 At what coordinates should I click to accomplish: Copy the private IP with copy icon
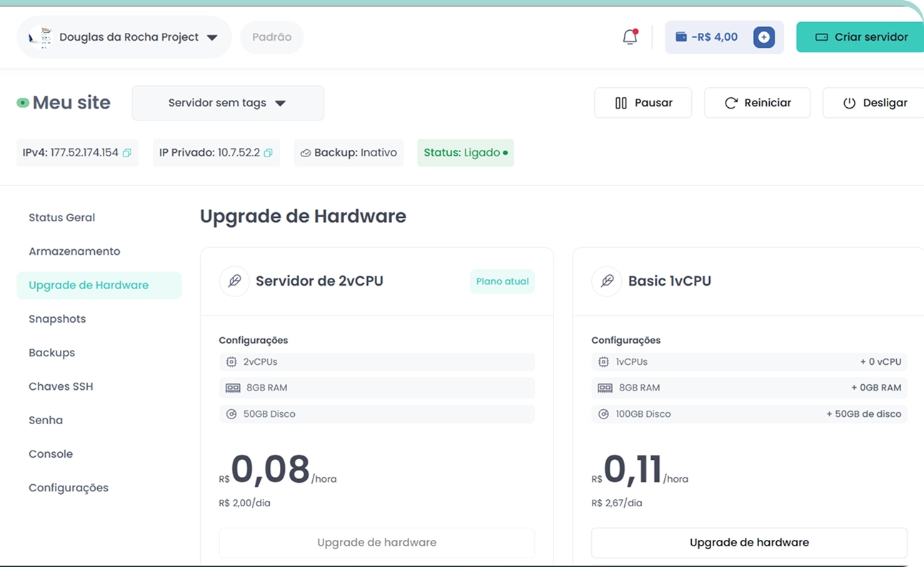[268, 153]
